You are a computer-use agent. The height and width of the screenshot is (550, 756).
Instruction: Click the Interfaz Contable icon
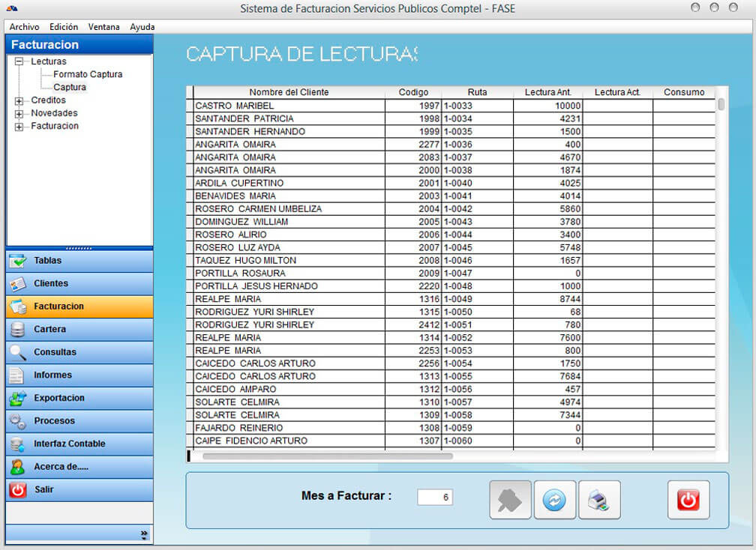[18, 444]
